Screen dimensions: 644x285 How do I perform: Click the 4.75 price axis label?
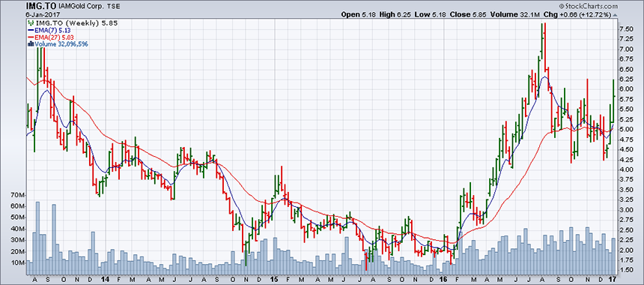pos(627,139)
